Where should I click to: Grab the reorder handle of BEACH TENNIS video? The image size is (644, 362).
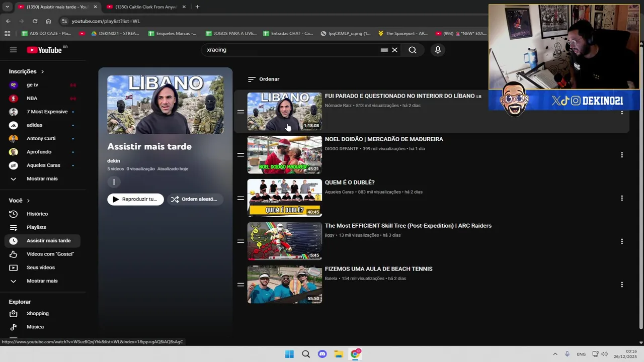240,285
